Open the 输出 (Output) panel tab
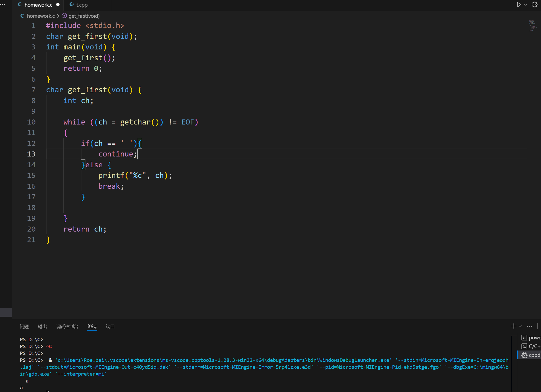Image resolution: width=541 pixels, height=392 pixels. 42,326
